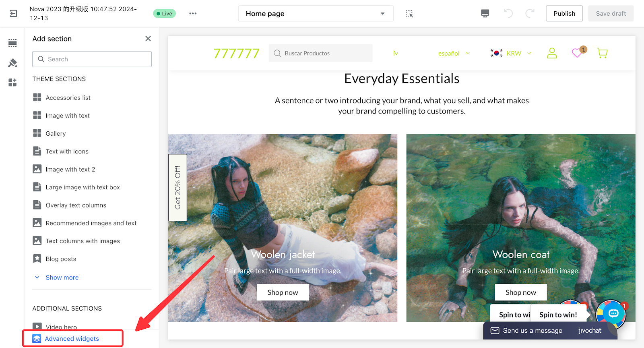
Task: Switch to desktop preview monitor icon
Action: pos(485,14)
